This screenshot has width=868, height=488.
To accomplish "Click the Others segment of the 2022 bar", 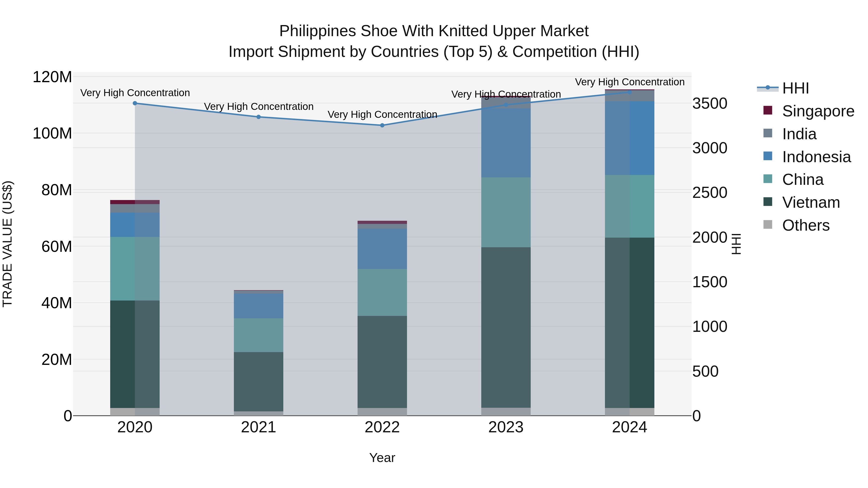I will click(382, 412).
